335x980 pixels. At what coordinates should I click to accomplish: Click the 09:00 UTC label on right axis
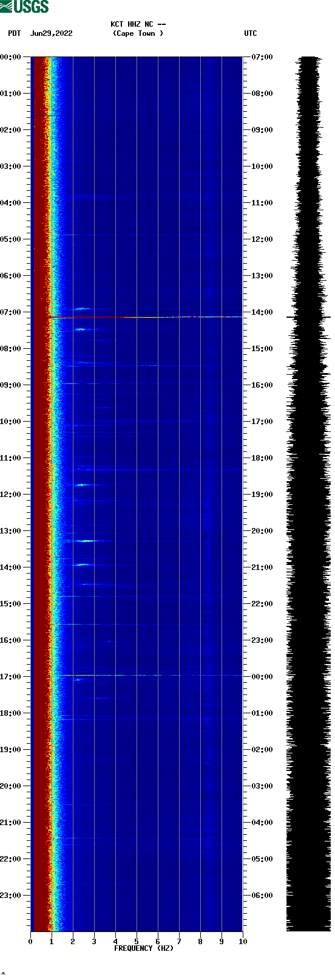click(x=262, y=130)
